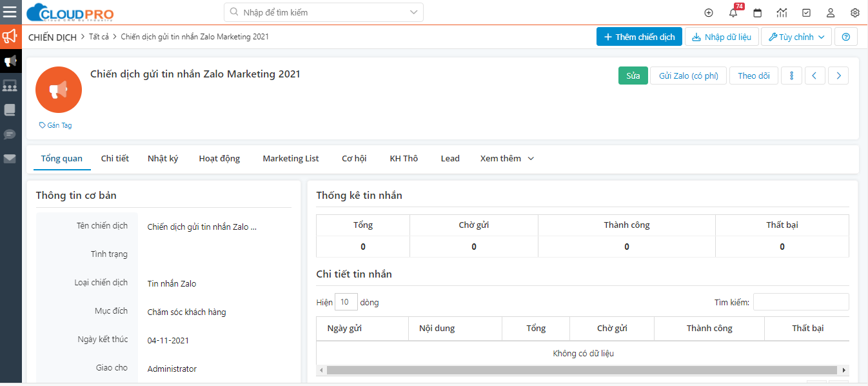The image size is (868, 386).
Task: Click the orange campaign megaphone avatar
Action: point(59,90)
